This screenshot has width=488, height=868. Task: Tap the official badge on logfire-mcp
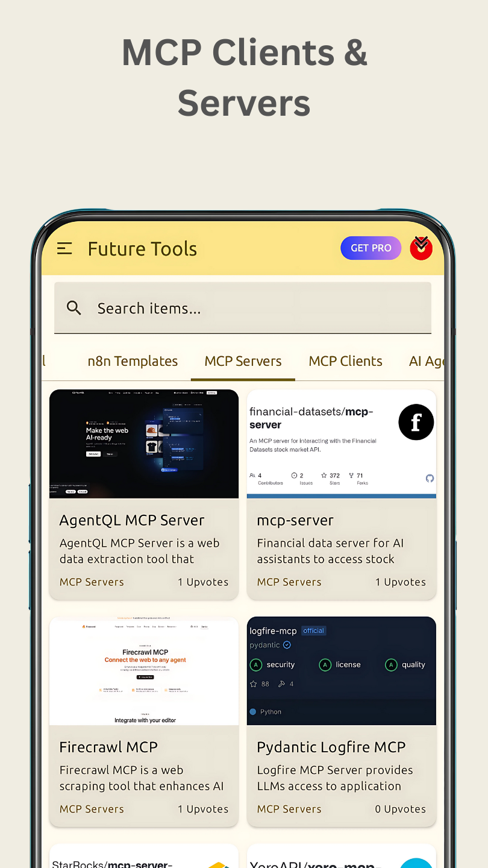tap(313, 631)
